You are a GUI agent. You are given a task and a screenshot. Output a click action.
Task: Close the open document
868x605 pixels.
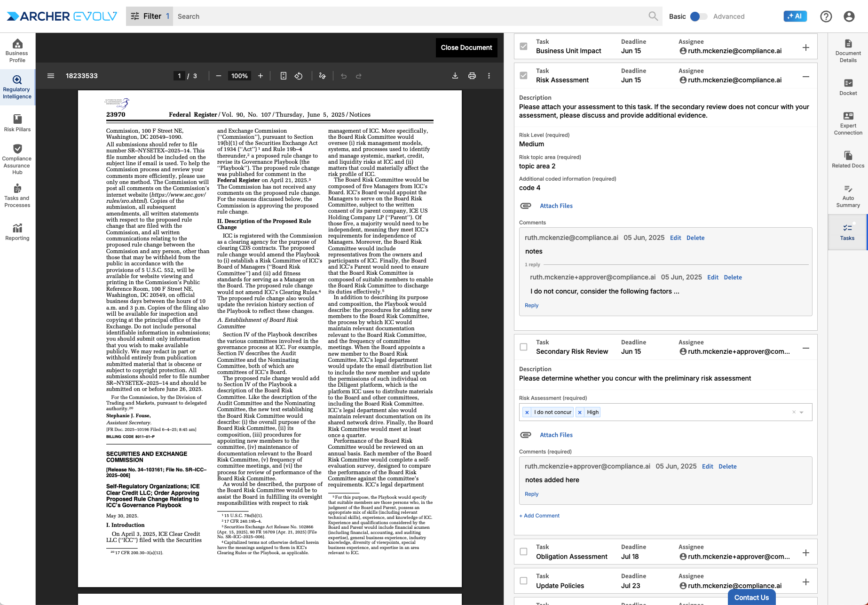click(466, 48)
